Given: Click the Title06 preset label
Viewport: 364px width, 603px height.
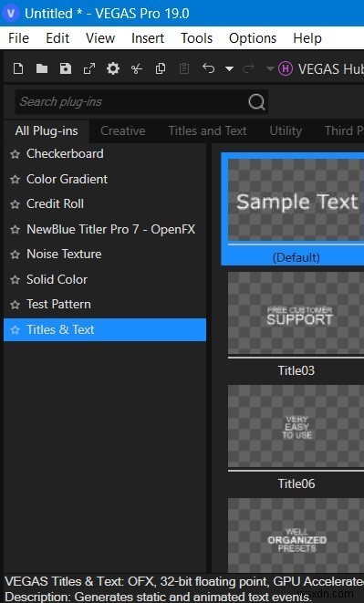Looking at the screenshot, I should click(x=296, y=483).
